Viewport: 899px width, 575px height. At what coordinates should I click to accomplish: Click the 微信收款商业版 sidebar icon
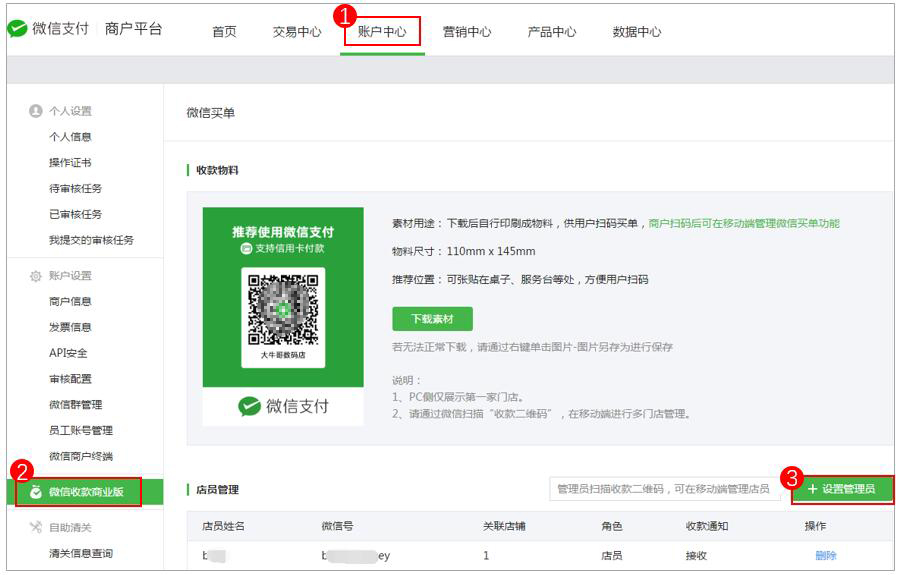pyautogui.click(x=36, y=492)
